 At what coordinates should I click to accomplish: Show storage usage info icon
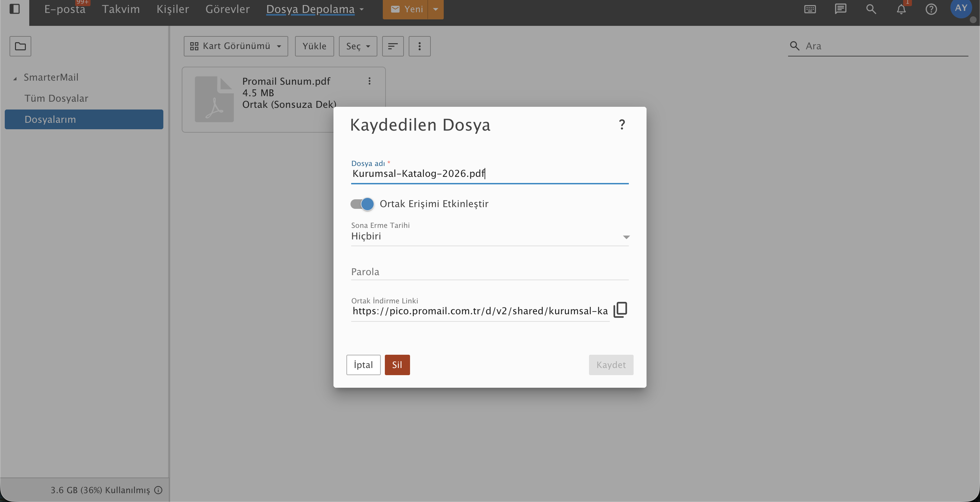[x=158, y=490]
